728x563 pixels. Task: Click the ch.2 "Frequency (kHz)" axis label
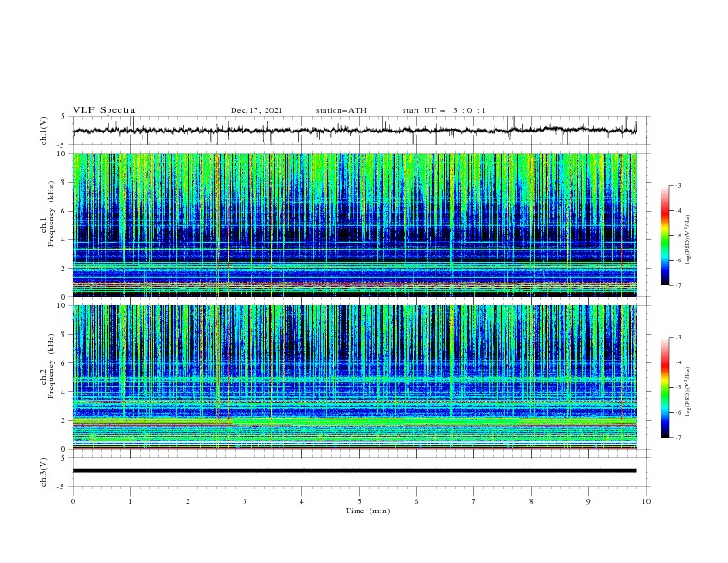51,366
